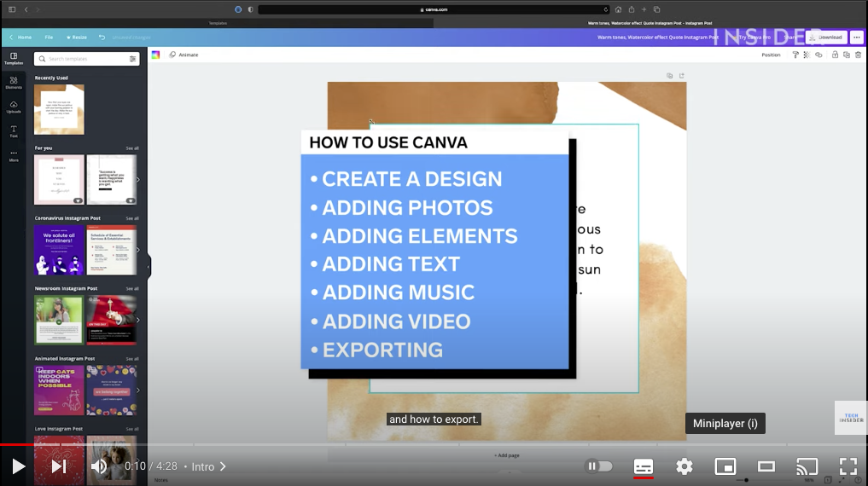The width and height of the screenshot is (868, 486).
Task: See all Newsroom Instagram Post templates
Action: point(132,288)
